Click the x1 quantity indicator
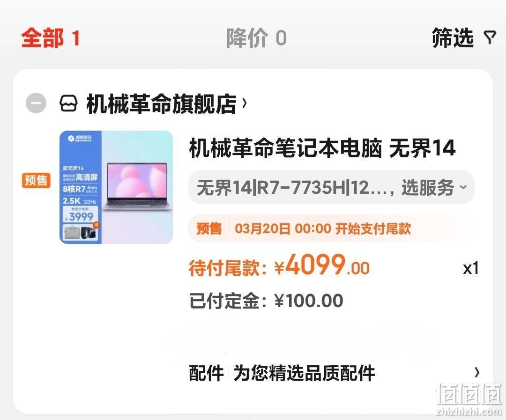The height and width of the screenshot is (420, 506). 471,268
